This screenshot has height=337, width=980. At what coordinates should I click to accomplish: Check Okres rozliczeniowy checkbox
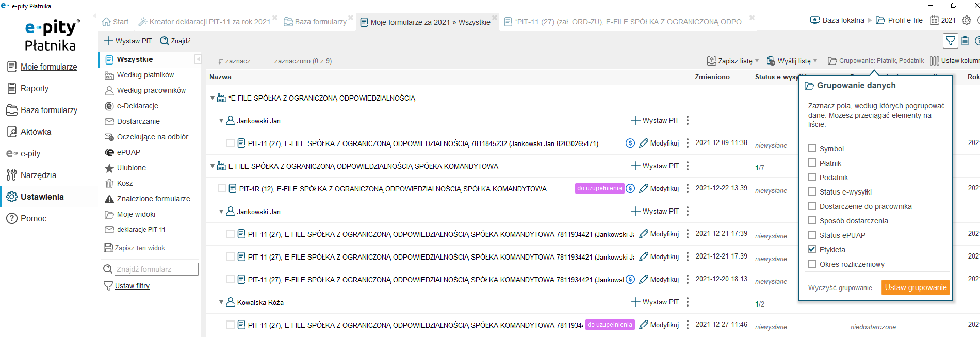click(x=812, y=264)
